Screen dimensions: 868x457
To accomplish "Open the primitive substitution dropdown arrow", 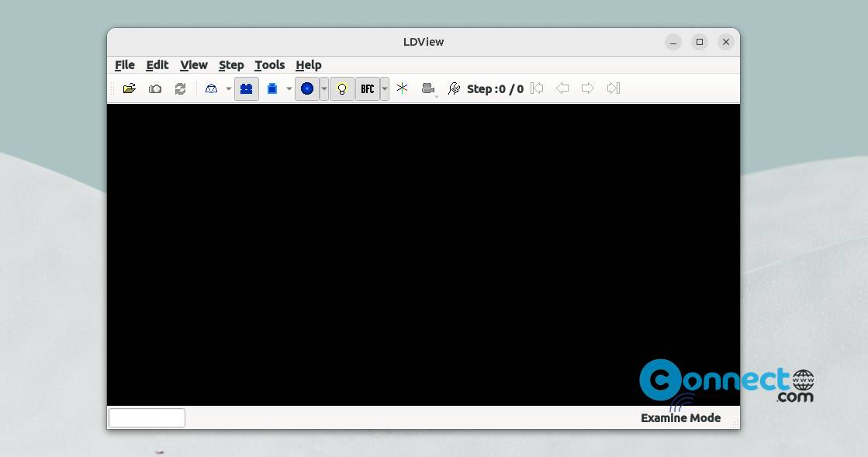I will coord(289,88).
